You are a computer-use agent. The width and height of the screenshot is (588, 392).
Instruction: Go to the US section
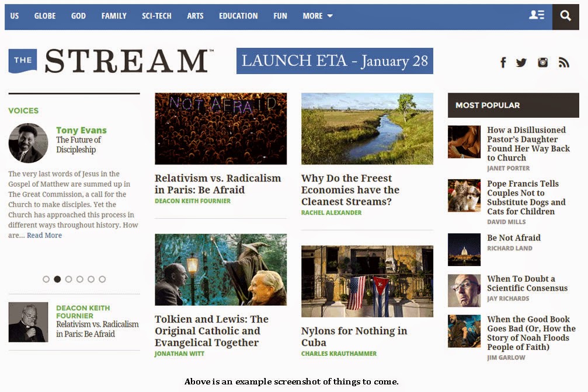point(14,16)
